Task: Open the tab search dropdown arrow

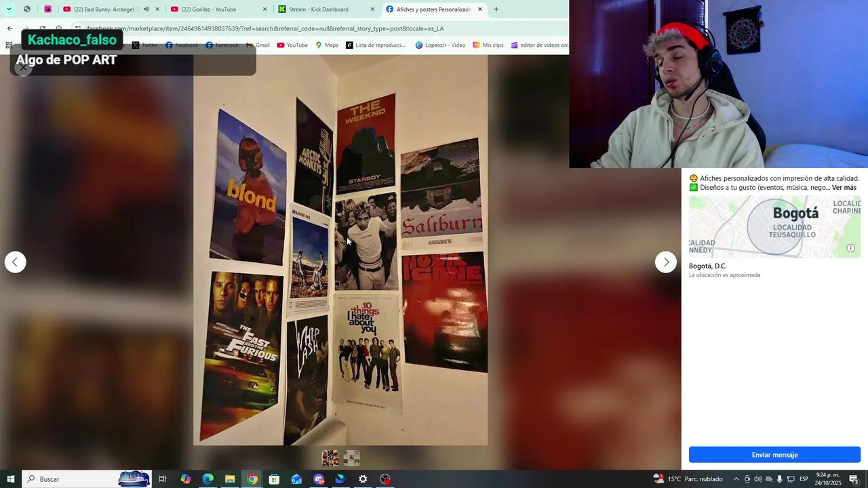Action: click(9, 9)
